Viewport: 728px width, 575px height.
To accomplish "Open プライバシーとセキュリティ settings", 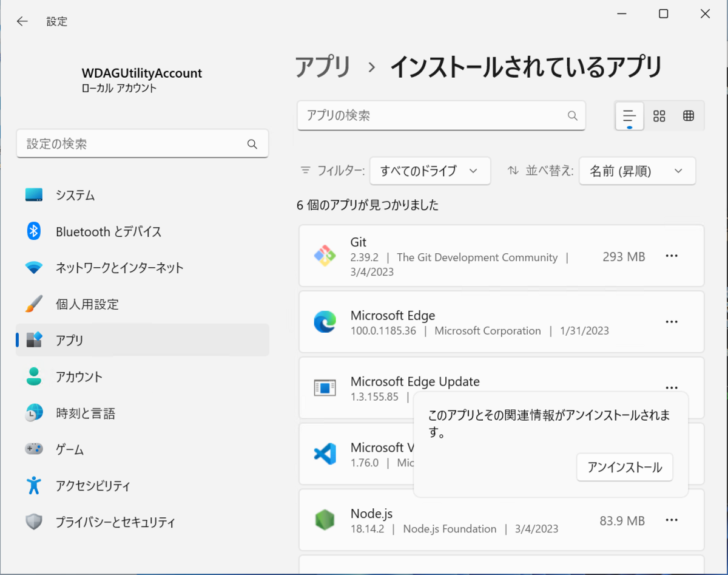I will tap(143, 522).
